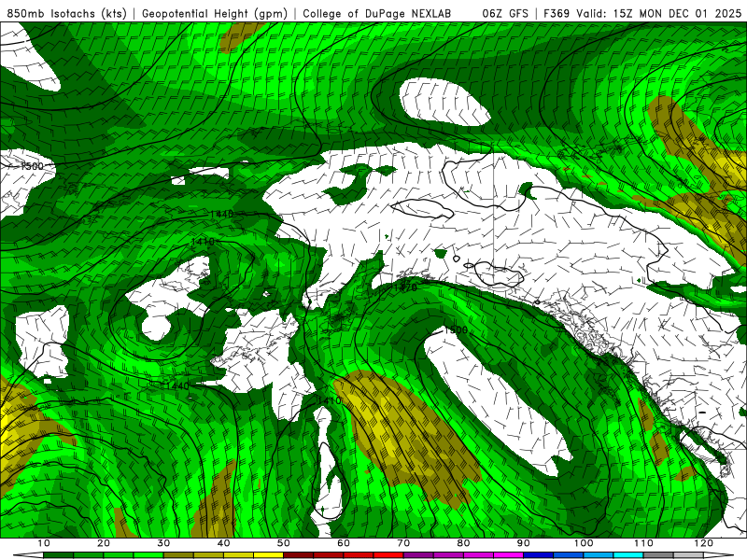747x560 pixels.
Task: Click the scale label '80' on the color bar
Action: click(x=463, y=543)
